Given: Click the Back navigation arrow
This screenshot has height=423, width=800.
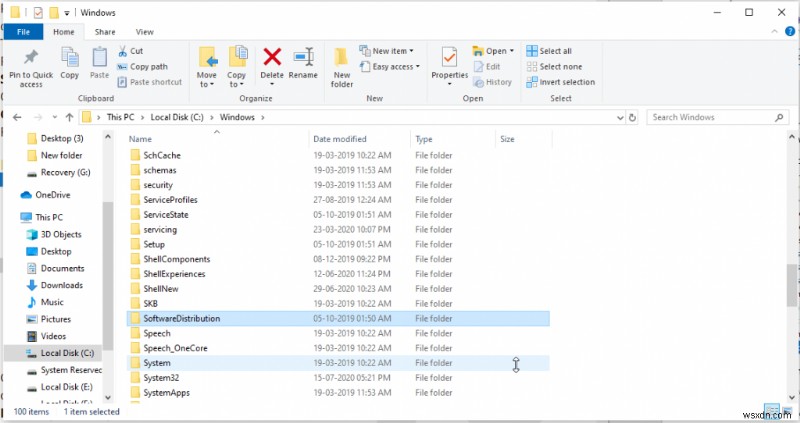Looking at the screenshot, I should (17, 117).
